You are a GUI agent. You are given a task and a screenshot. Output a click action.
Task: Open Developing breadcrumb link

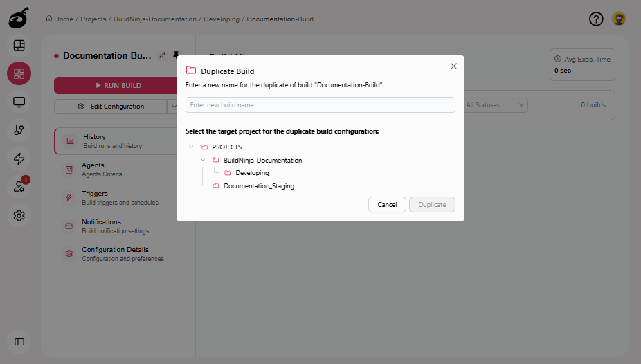[222, 19]
